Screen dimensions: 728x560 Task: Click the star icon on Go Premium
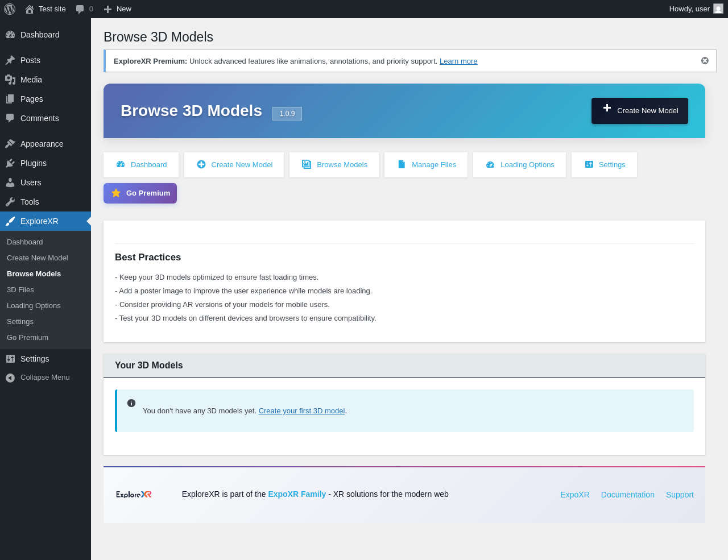116,193
